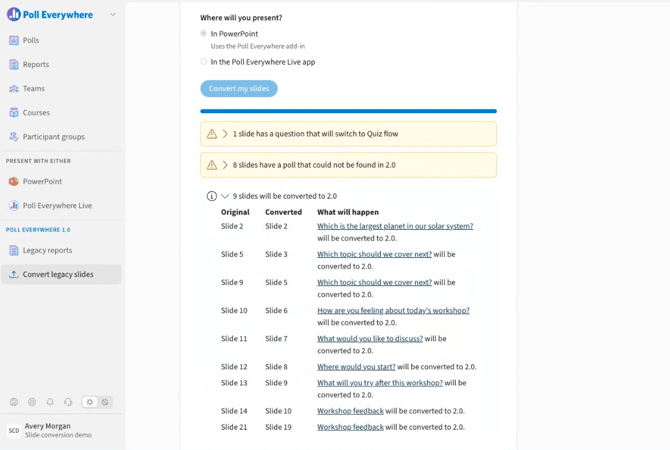Click Where will you present heading
This screenshot has width=670, height=450.
tap(241, 18)
